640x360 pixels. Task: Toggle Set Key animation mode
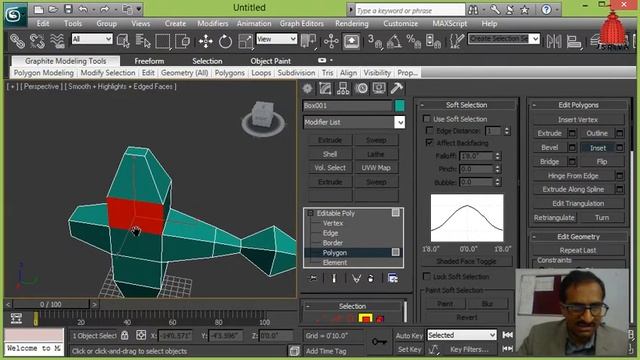pos(409,349)
